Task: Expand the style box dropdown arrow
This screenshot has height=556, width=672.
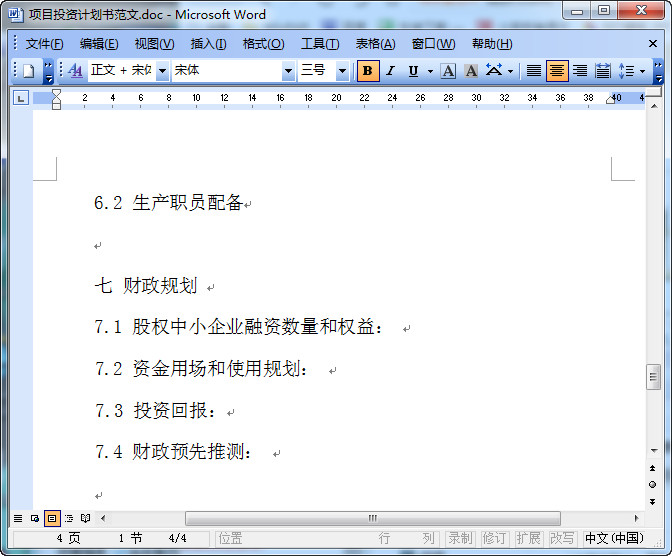Action: (x=162, y=71)
